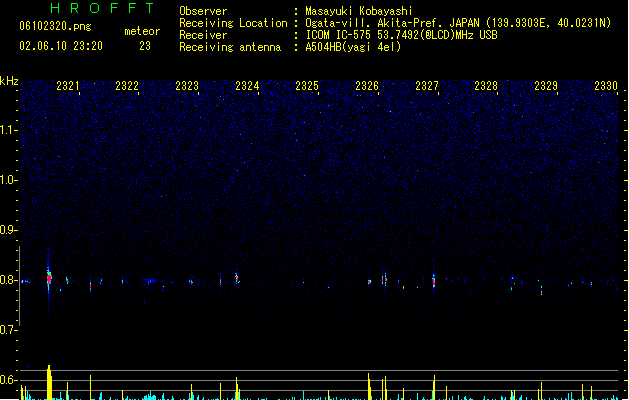Click the kHz axis unit label
The width and height of the screenshot is (629, 400).
(x=9, y=81)
